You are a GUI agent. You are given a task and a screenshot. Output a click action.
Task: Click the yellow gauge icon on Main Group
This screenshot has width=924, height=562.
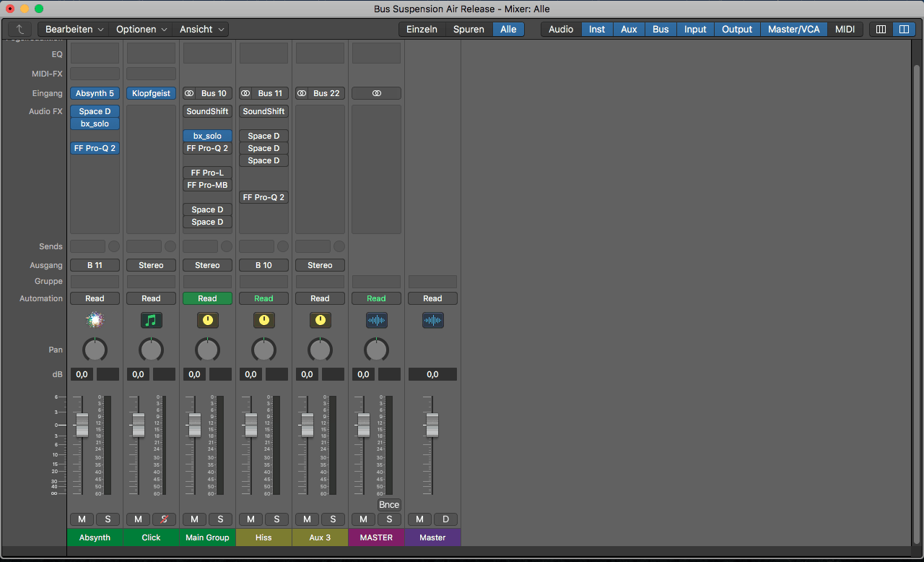[x=207, y=320]
